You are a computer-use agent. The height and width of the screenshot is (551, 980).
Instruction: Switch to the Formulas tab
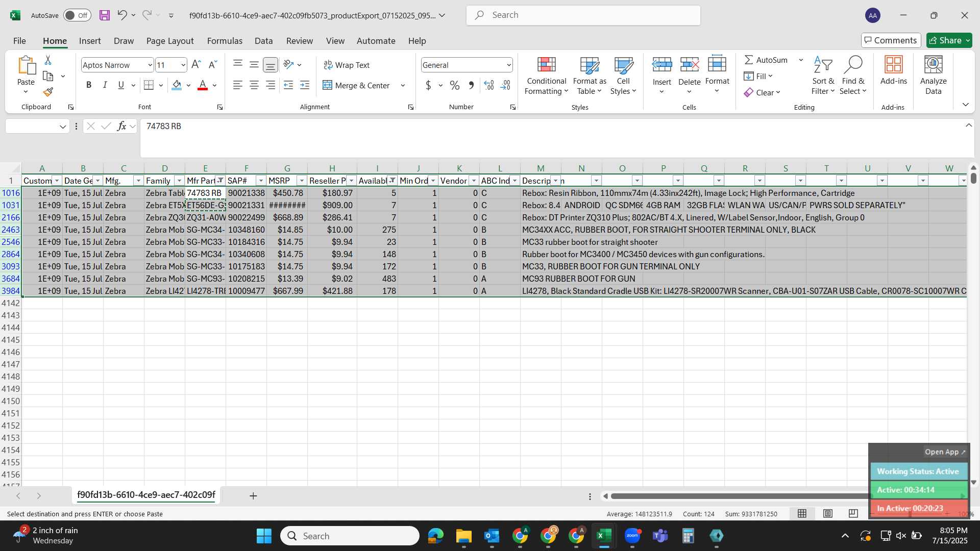(225, 41)
